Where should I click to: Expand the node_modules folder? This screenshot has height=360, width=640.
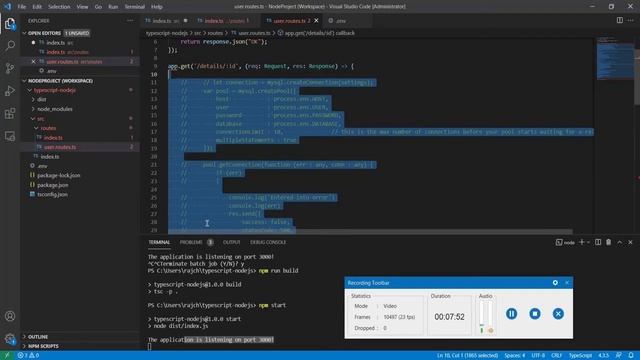click(33, 109)
